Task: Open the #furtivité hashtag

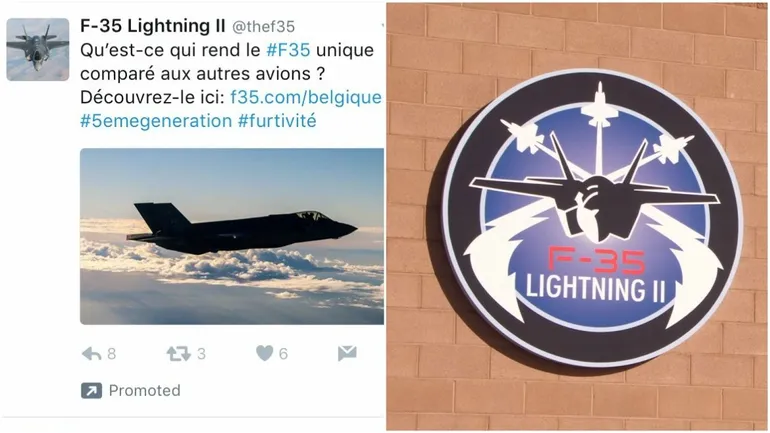Action: click(277, 121)
